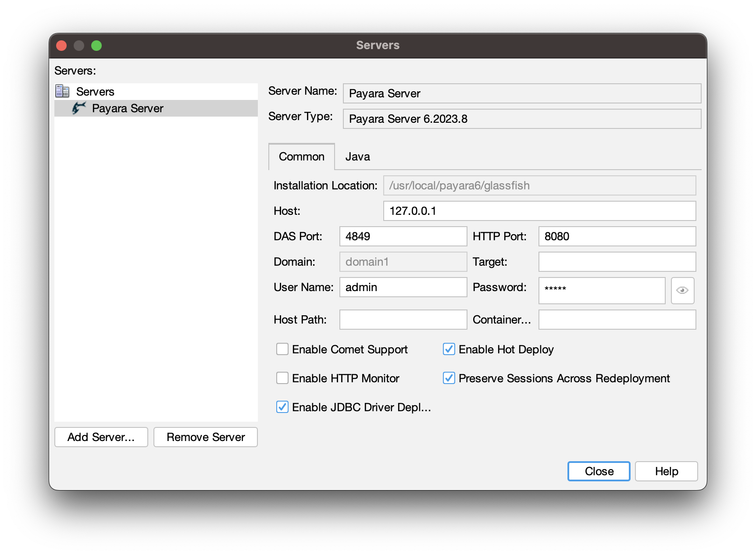The width and height of the screenshot is (756, 555).
Task: Uncheck Preserve Sessions Across Redeployment
Action: [x=449, y=378]
